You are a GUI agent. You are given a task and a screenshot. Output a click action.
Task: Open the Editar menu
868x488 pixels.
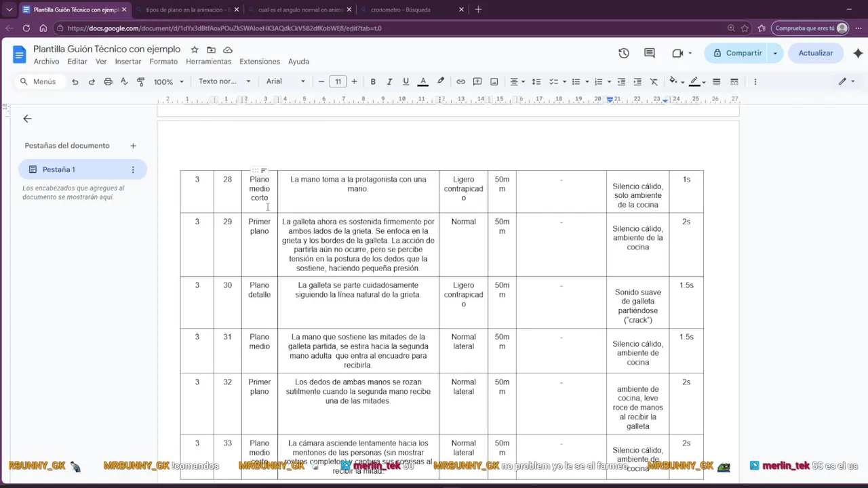(77, 62)
